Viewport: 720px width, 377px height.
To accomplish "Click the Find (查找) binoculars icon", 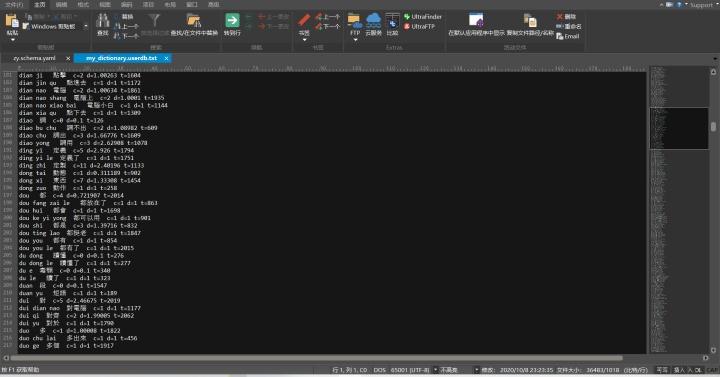I will coord(103,21).
